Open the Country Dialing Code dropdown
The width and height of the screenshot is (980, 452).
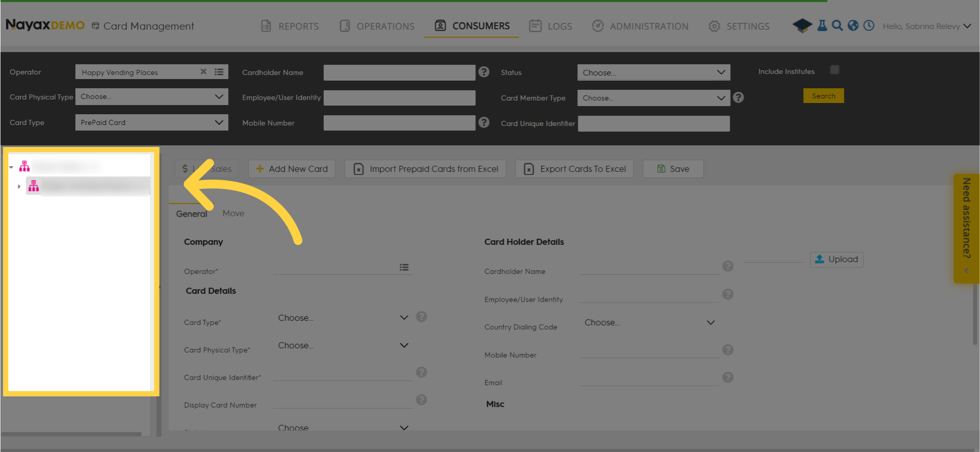649,322
